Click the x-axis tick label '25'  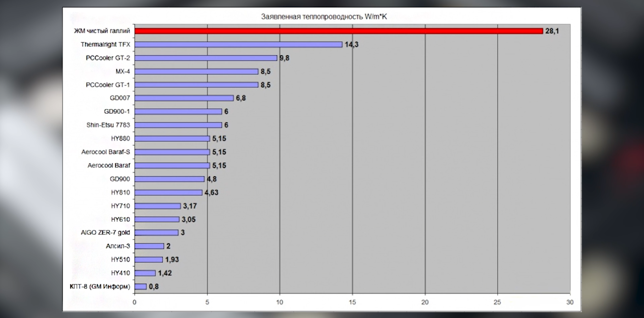pos(497,303)
